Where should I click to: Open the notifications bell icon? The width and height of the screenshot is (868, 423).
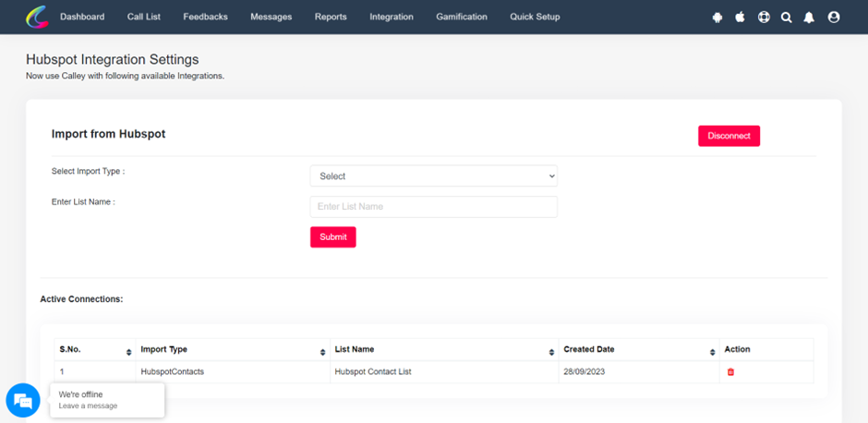tap(809, 18)
